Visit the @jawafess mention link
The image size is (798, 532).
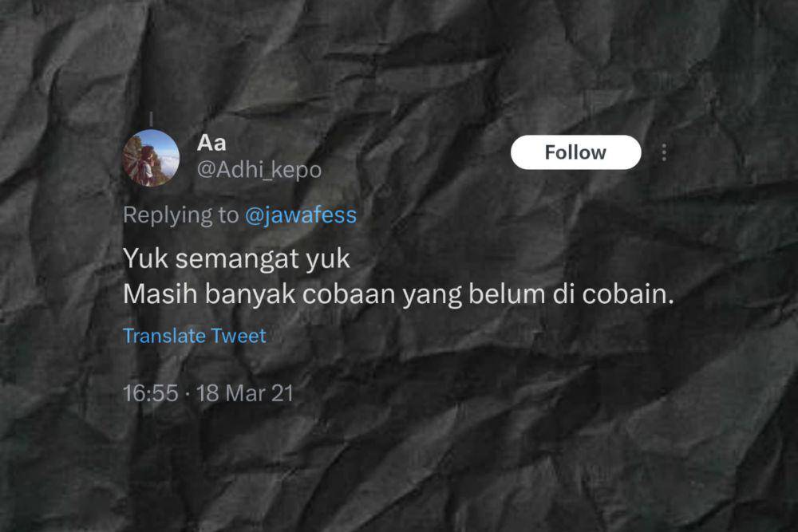click(x=301, y=215)
